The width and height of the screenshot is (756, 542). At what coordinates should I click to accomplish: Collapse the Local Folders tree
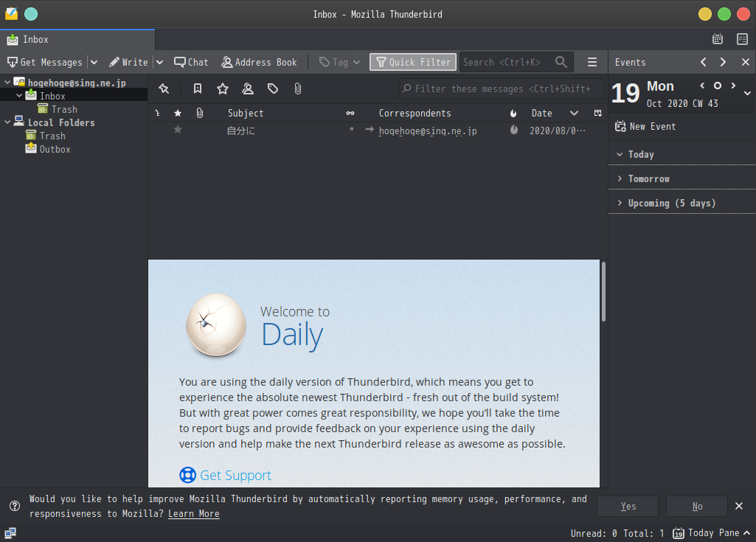tap(7, 122)
